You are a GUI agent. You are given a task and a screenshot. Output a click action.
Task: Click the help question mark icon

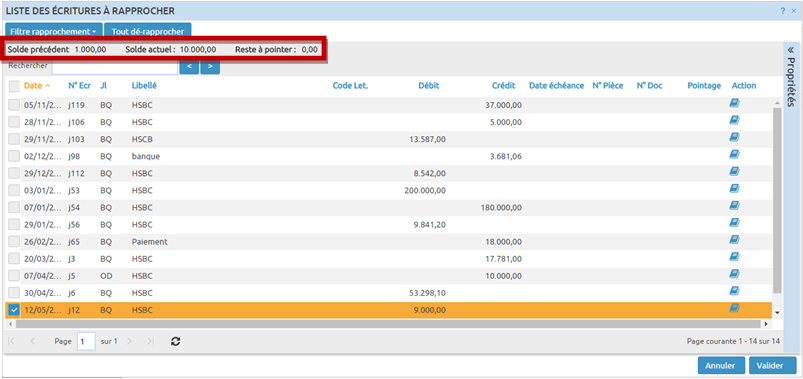pos(783,11)
